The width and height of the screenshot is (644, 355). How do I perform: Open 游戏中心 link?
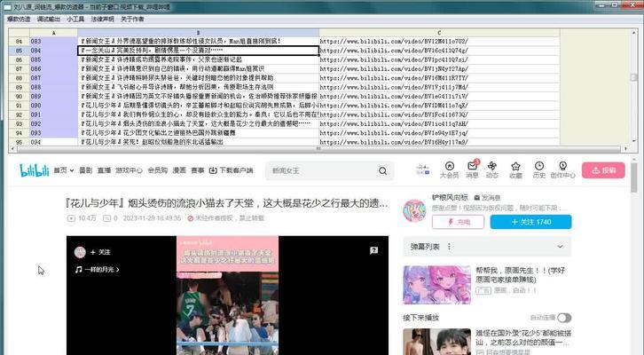click(129, 170)
